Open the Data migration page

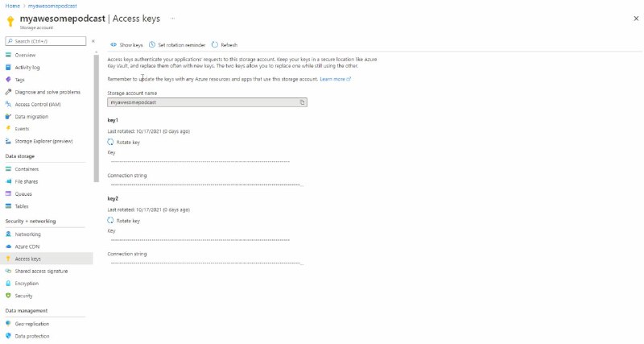coord(31,117)
